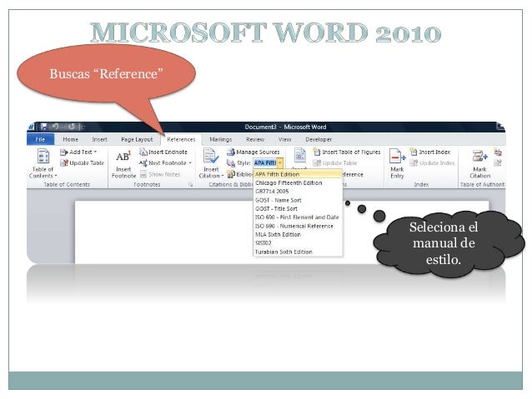532x399 pixels.
Task: Select SIST02 style
Action: pyautogui.click(x=298, y=243)
